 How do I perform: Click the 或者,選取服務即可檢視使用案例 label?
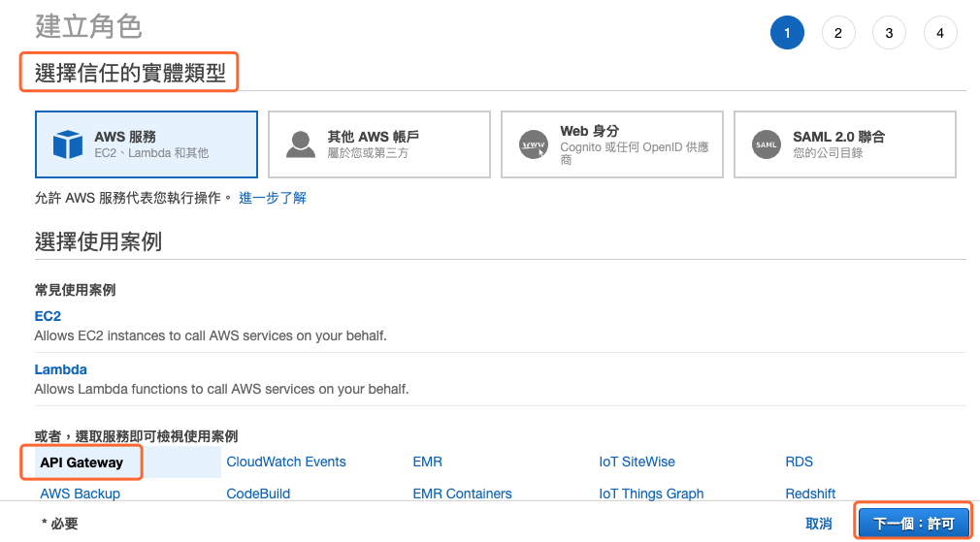pos(136,436)
